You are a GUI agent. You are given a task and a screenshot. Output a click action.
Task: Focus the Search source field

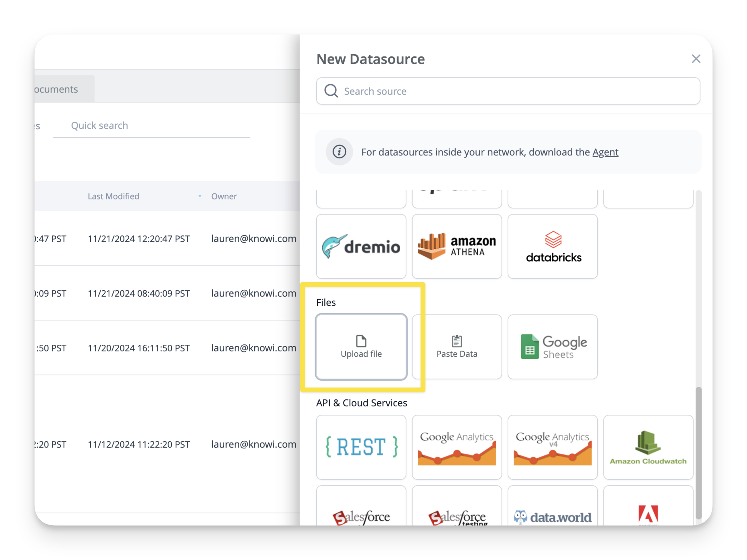coord(508,91)
